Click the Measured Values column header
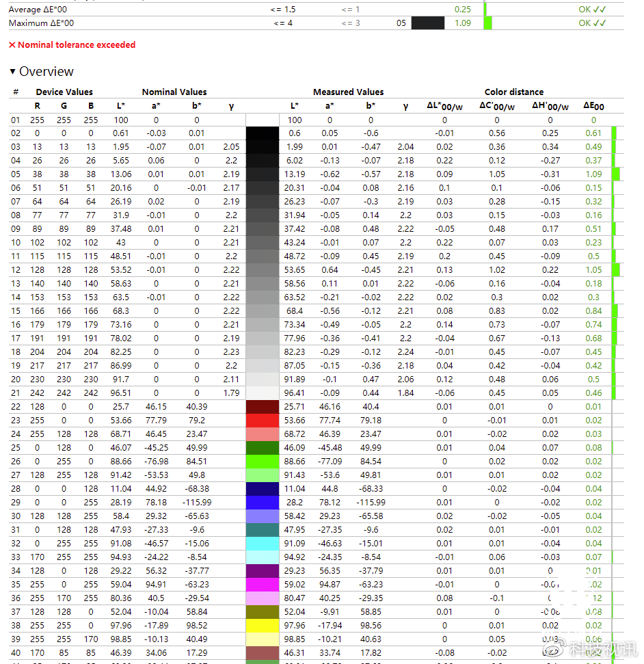The height and width of the screenshot is (664, 644). pos(348,92)
